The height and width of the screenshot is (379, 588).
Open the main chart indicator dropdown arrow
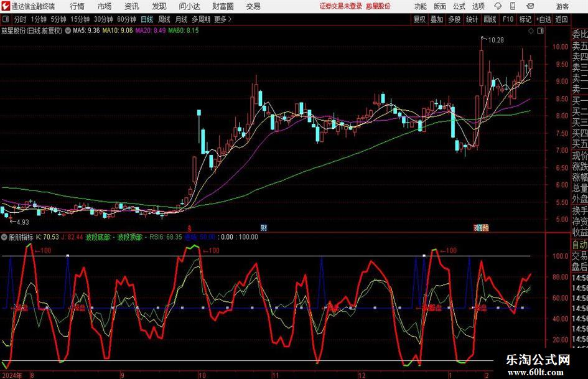pos(68,30)
